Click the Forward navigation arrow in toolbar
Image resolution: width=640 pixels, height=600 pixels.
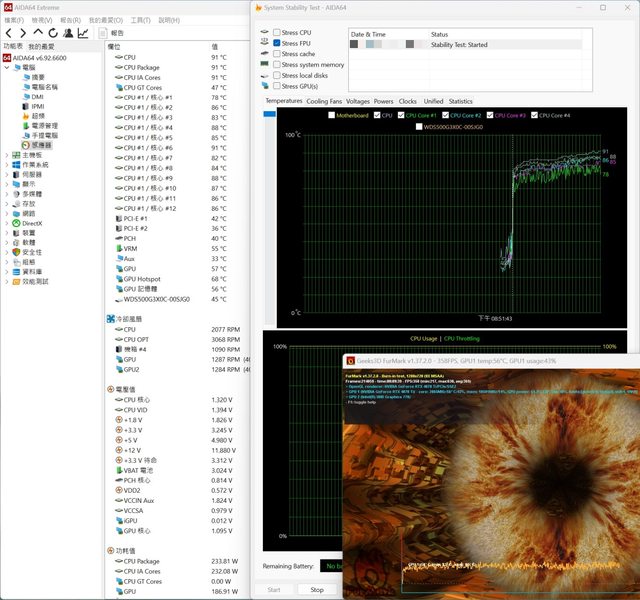[x=23, y=32]
